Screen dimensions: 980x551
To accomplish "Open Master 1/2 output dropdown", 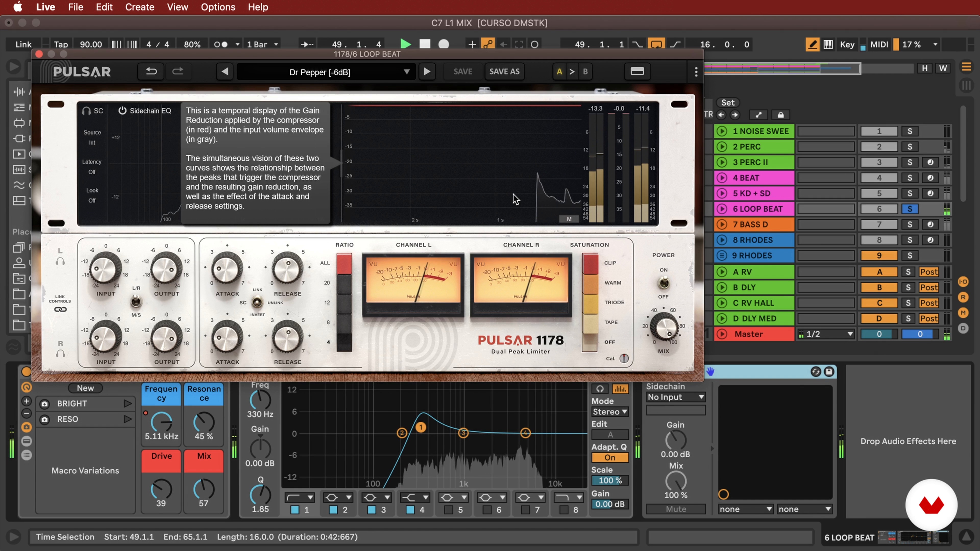I will pos(826,334).
